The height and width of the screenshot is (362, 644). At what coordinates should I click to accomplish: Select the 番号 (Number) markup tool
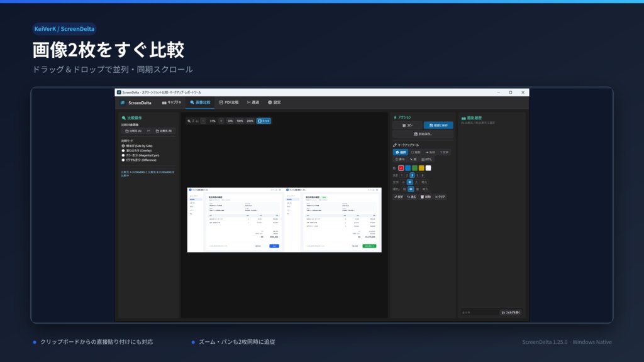tap(399, 159)
